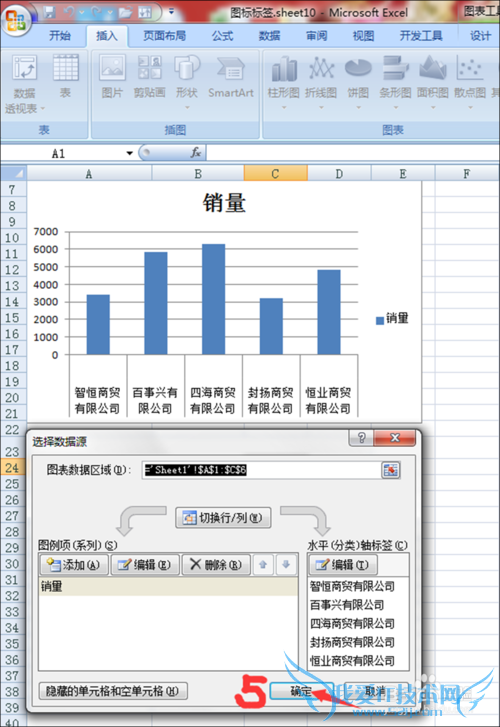
Task: Click the 图表数据区域 range input field
Action: point(261,470)
